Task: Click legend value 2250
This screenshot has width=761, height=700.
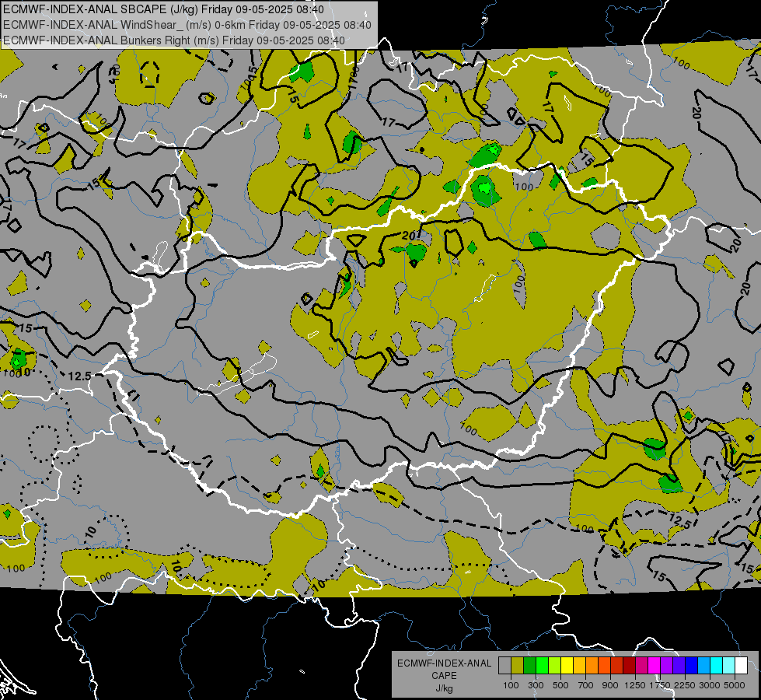Action: [x=685, y=685]
